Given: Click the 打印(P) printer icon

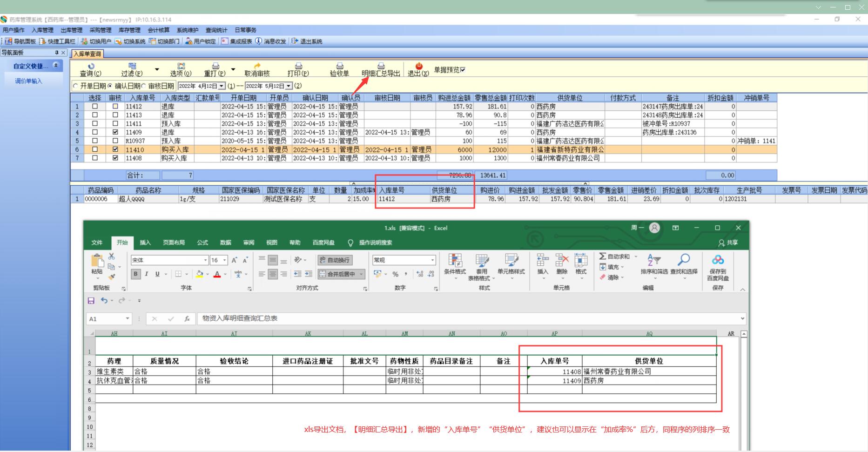Looking at the screenshot, I should tap(298, 66).
